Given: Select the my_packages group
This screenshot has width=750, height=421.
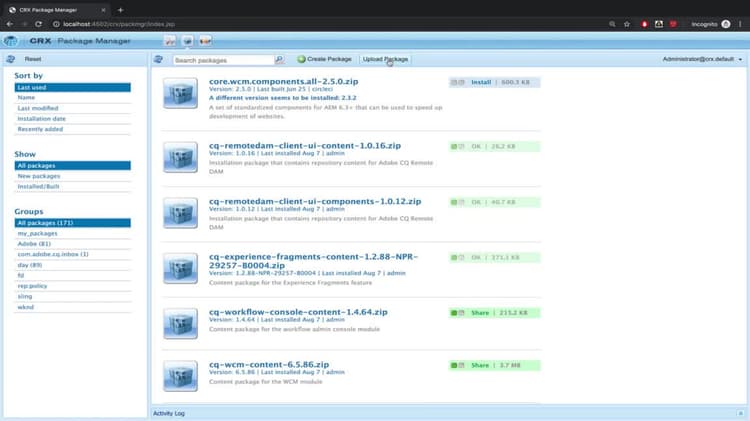Looking at the screenshot, I should tap(73, 233).
